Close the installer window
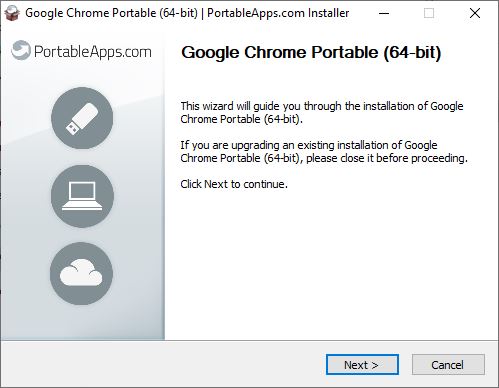 (x=475, y=13)
